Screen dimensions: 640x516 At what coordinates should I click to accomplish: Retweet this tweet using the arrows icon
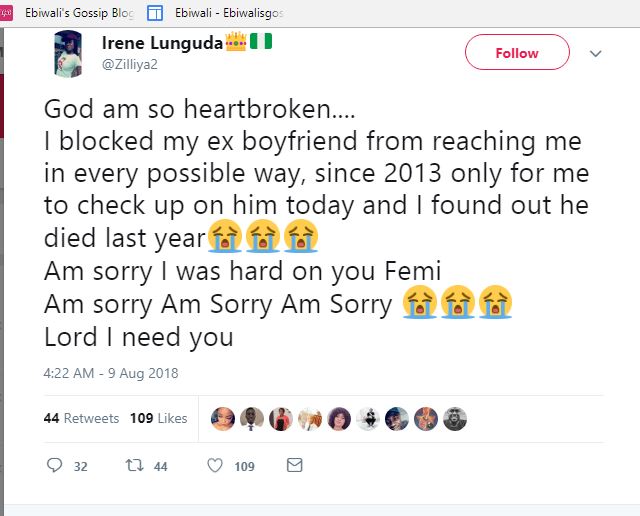pos(129,466)
